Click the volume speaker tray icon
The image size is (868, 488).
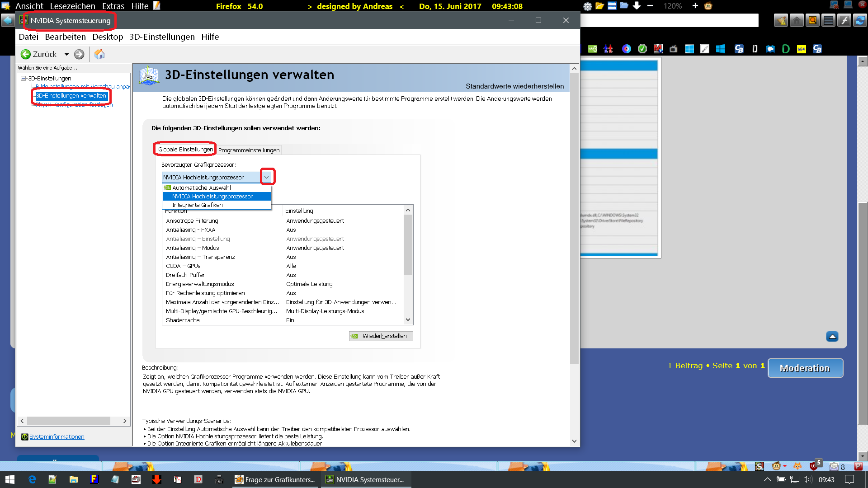[807, 479]
